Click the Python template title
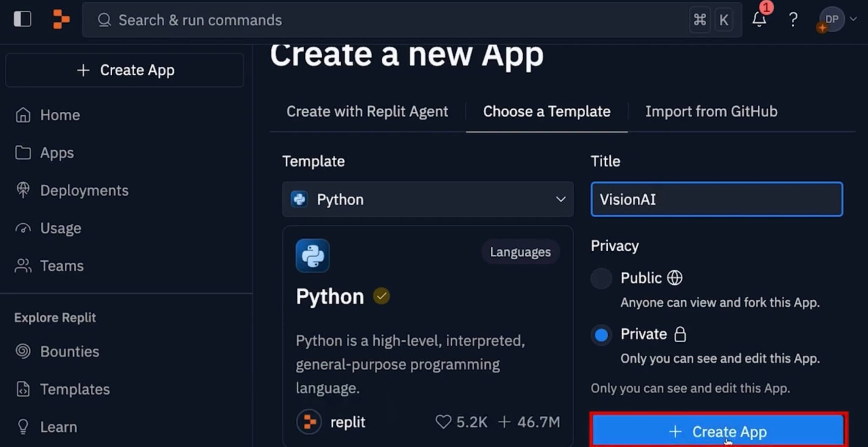The width and height of the screenshot is (868, 447). pos(330,296)
